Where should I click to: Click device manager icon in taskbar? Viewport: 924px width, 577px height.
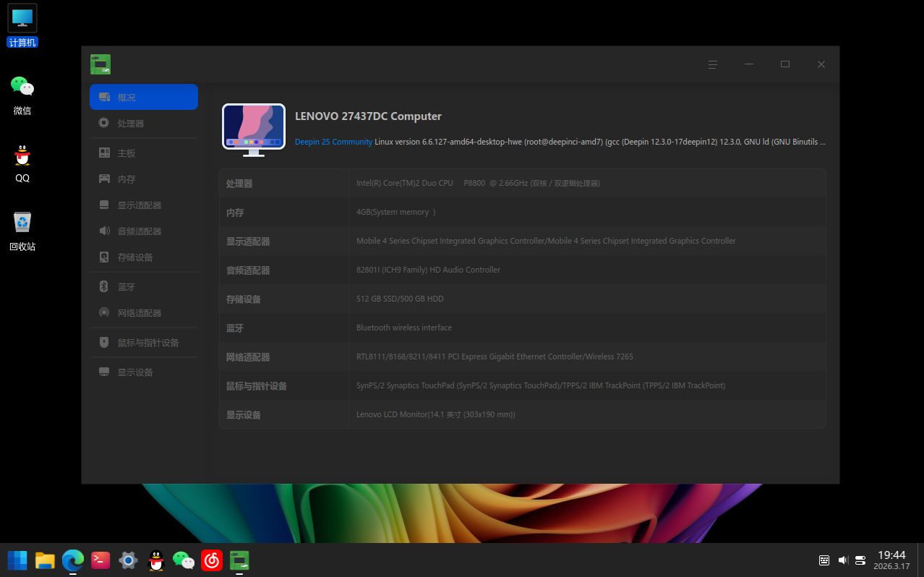[x=239, y=560]
